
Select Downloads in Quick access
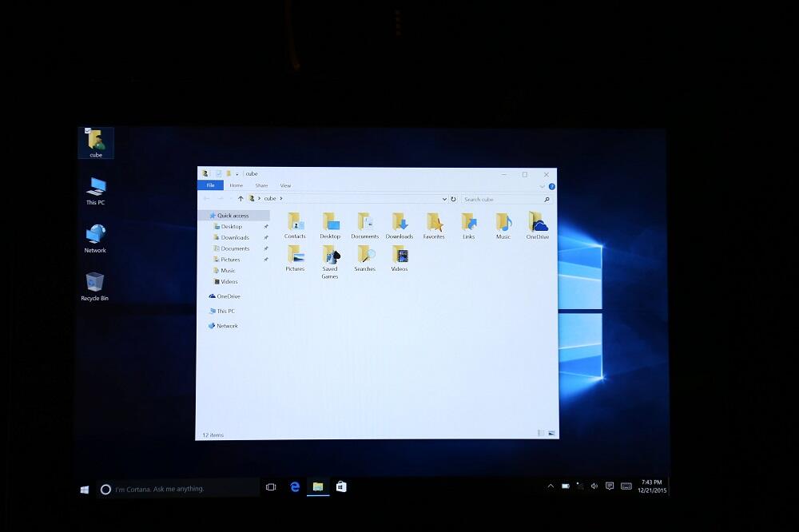tap(235, 237)
